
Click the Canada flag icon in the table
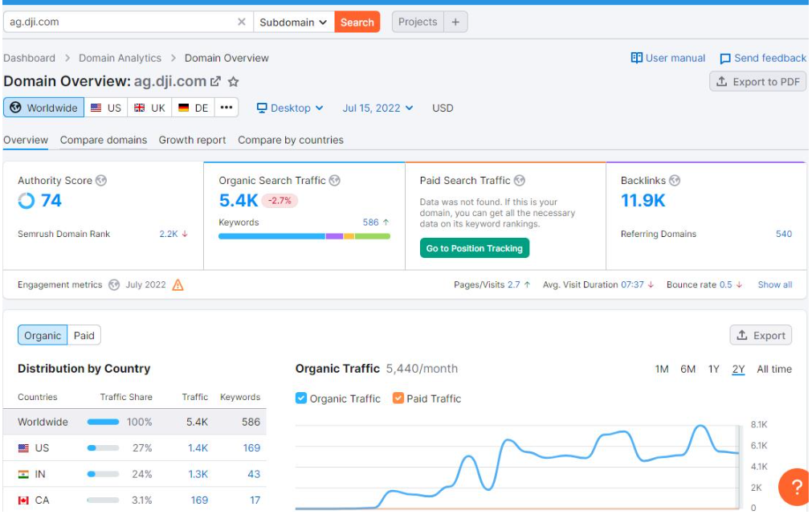(23, 500)
